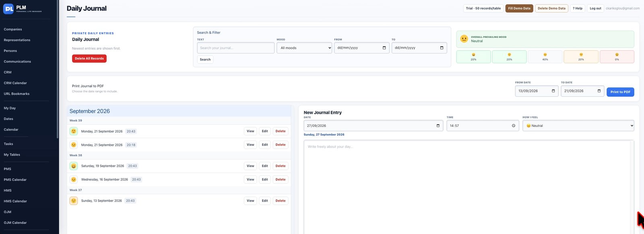Click mood emoji of Monday 20:43 entry
Image resolution: width=644 pixels, height=234 pixels.
tap(74, 131)
